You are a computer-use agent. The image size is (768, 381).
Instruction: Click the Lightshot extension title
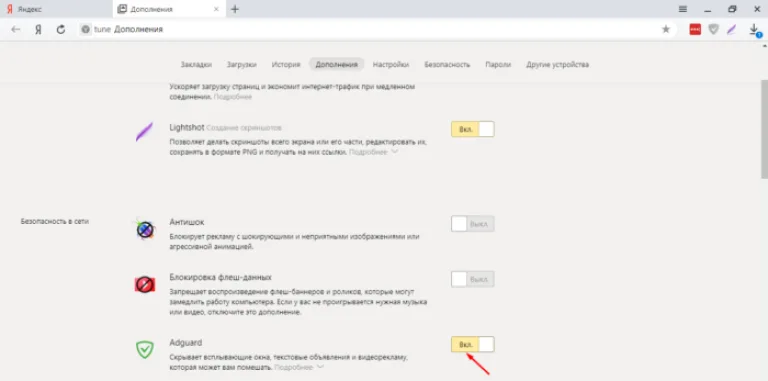(187, 127)
